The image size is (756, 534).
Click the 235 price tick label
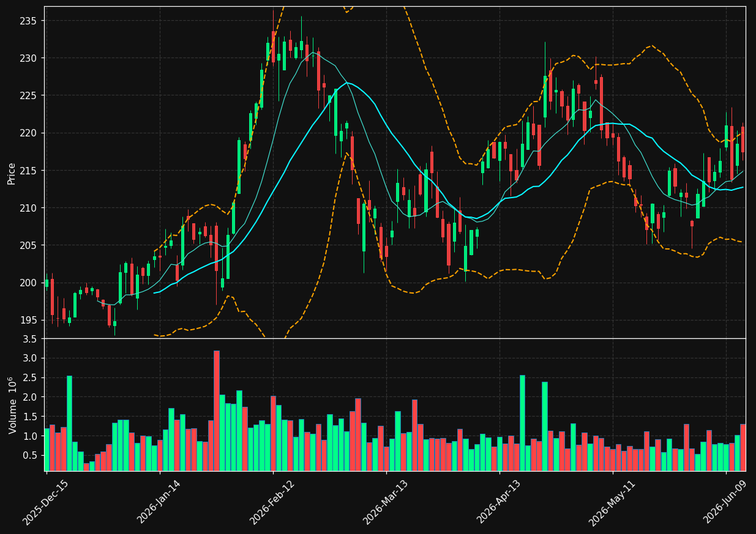coord(29,21)
